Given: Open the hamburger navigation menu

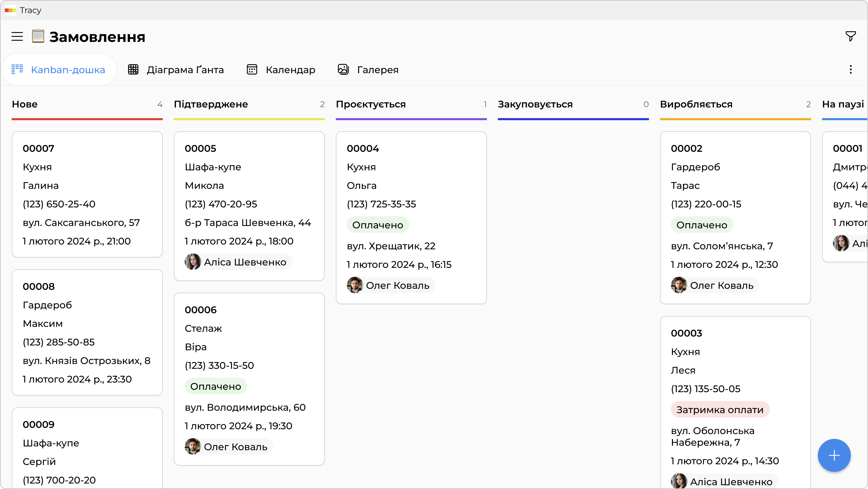Looking at the screenshot, I should pyautogui.click(x=17, y=36).
